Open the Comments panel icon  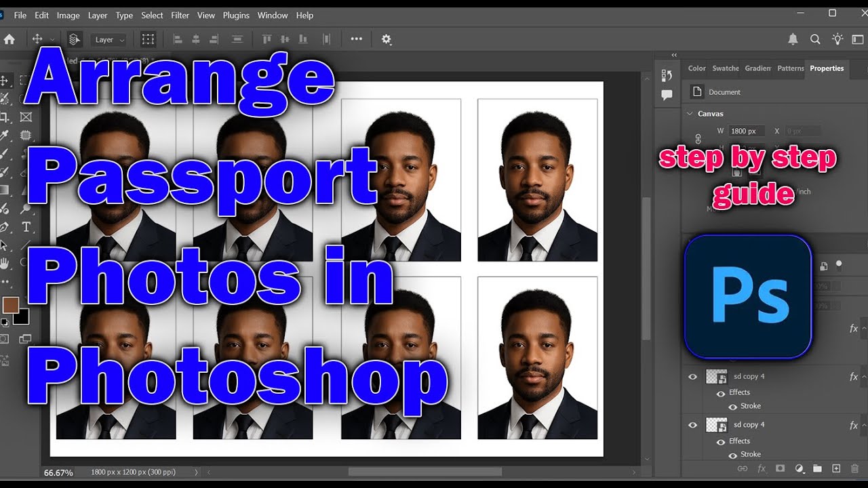pos(667,95)
